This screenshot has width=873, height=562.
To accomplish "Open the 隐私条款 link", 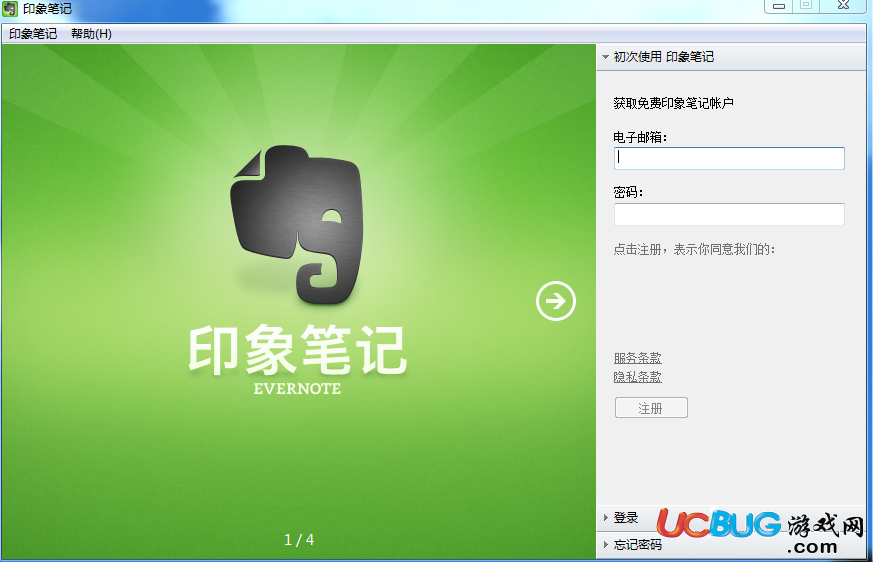I will [x=637, y=377].
